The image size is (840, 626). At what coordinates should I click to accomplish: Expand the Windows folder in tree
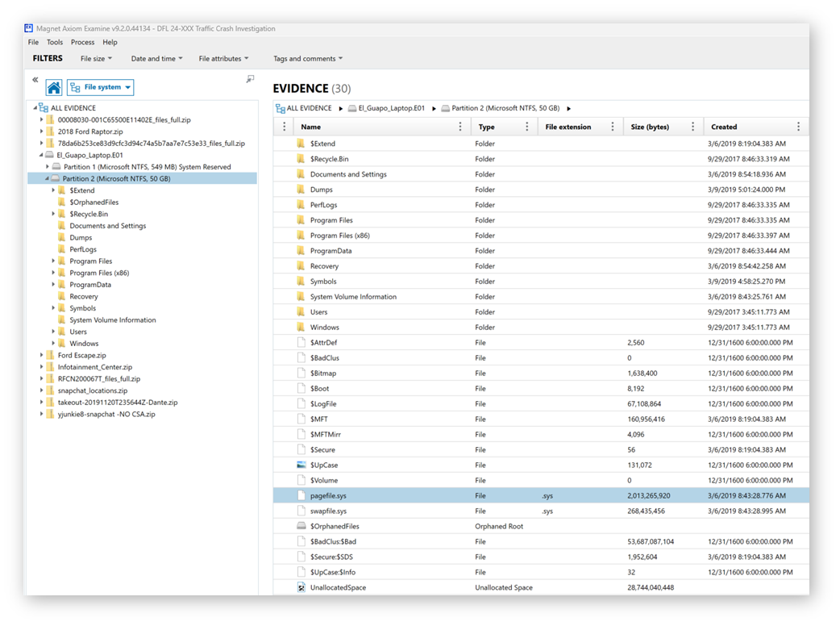tap(53, 344)
